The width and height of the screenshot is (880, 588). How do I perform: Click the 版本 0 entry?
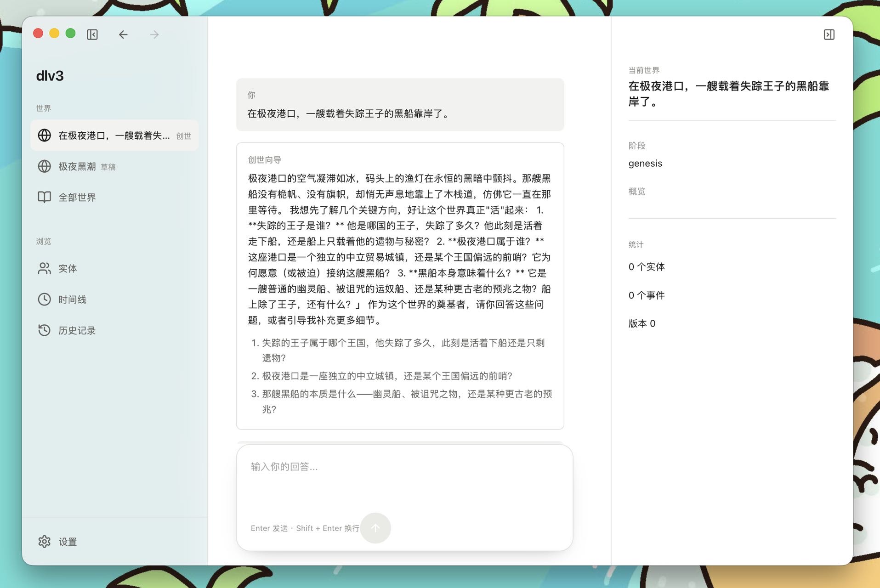point(642,323)
